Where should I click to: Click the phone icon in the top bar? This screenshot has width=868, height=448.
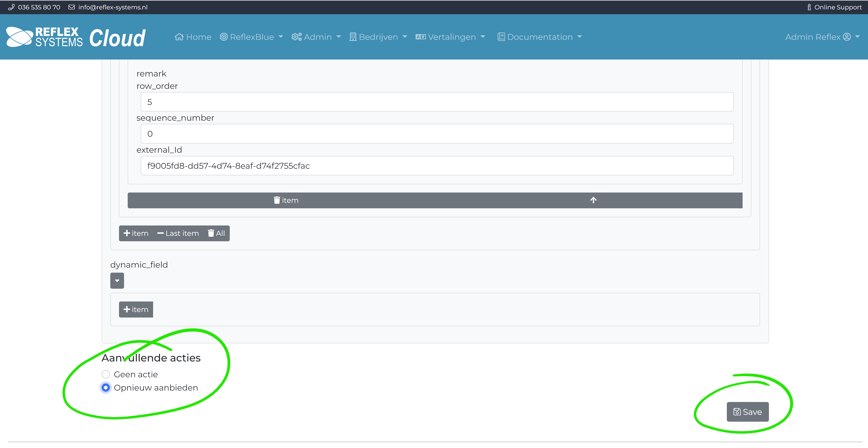(x=11, y=7)
